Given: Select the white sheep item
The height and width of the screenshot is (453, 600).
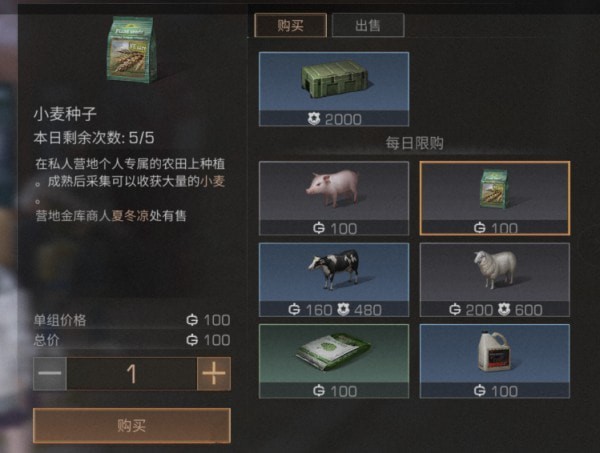Looking at the screenshot, I should click(x=495, y=280).
